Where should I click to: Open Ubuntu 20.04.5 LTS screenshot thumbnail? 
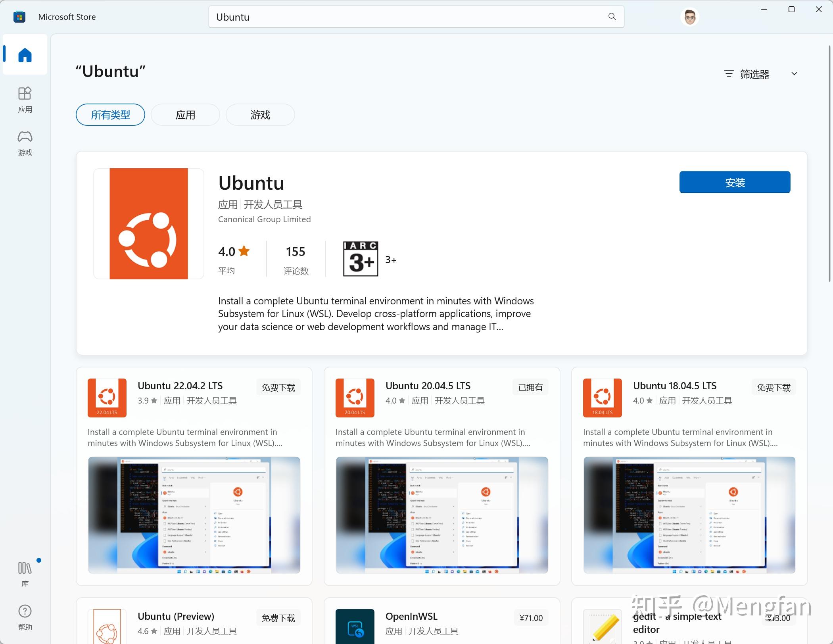[442, 515]
